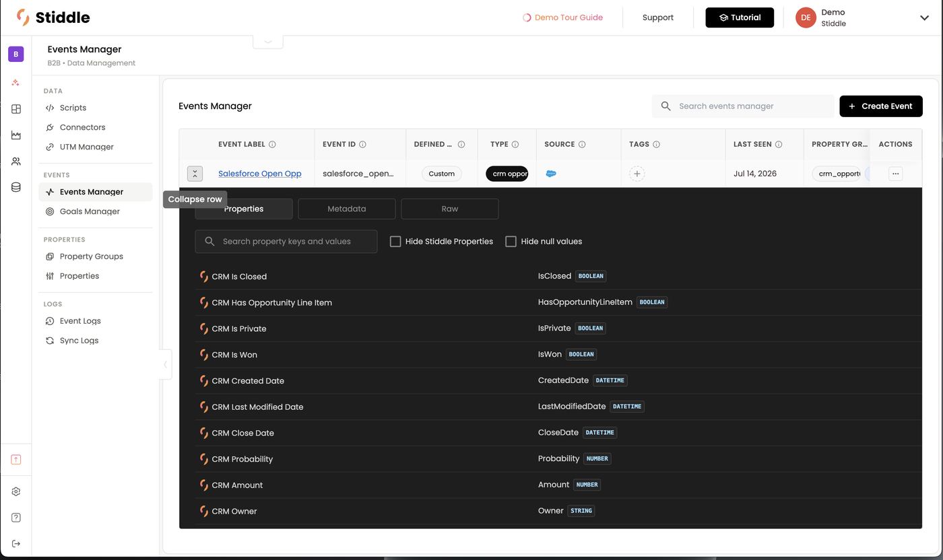Image resolution: width=943 pixels, height=560 pixels.
Task: Open row actions three-dot menu
Action: pos(895,174)
